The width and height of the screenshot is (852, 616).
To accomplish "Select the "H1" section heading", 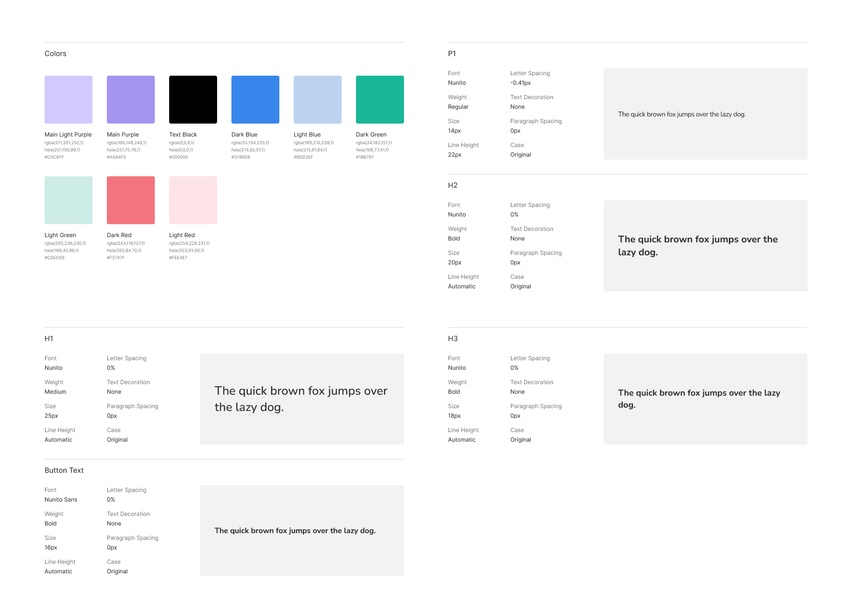I will (49, 339).
